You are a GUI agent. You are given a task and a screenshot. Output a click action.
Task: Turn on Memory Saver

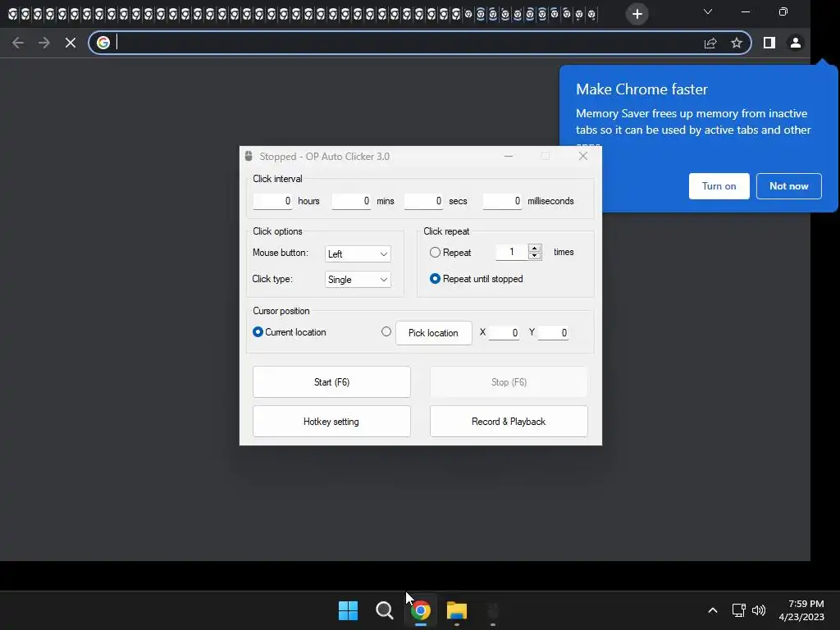click(719, 186)
